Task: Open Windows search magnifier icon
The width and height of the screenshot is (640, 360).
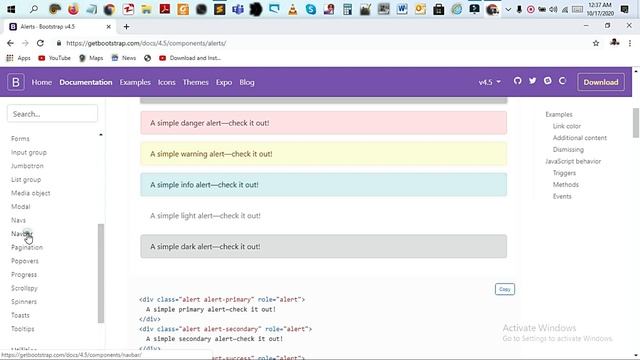Action: (34, 9)
